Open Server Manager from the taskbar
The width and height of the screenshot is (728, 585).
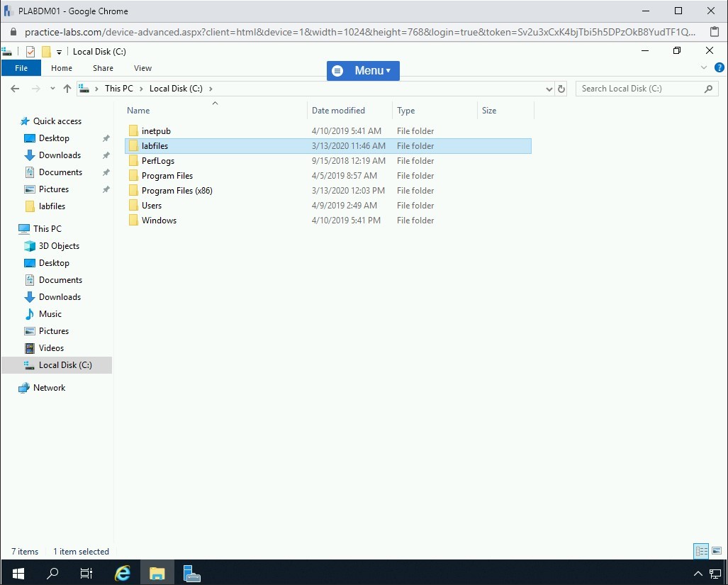pyautogui.click(x=190, y=573)
